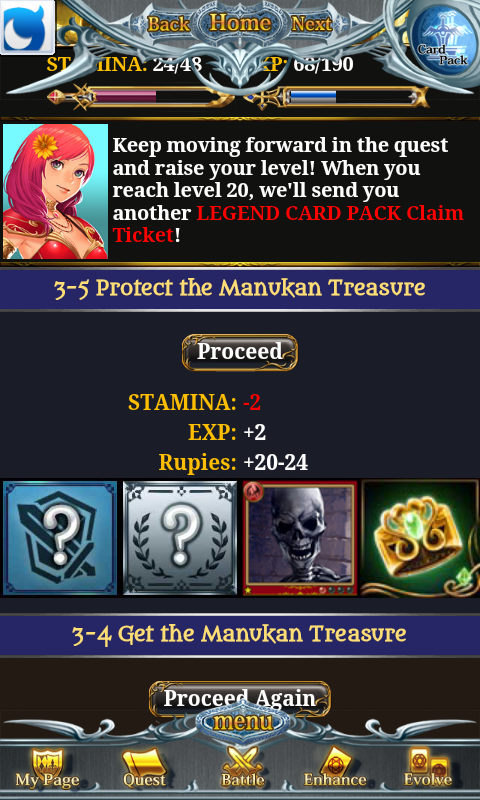The image size is (480, 800).
Task: Tap the blue unknown shield reward icon
Action: point(60,538)
